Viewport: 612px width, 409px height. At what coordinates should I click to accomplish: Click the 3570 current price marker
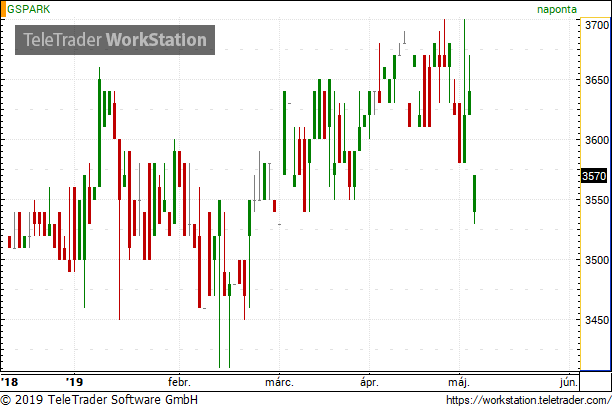point(594,176)
